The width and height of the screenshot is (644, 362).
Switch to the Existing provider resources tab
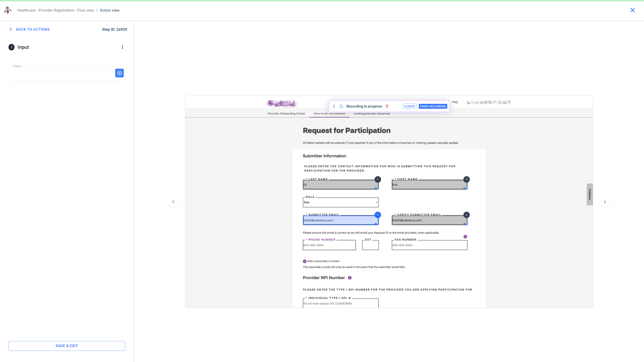(x=372, y=114)
